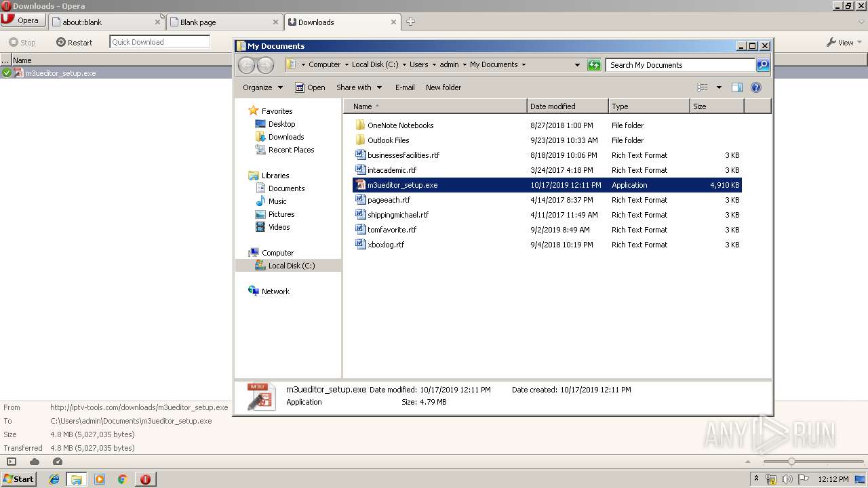The width and height of the screenshot is (868, 488).
Task: Select Local Disk (C:) in sidebar
Action: [x=291, y=266]
